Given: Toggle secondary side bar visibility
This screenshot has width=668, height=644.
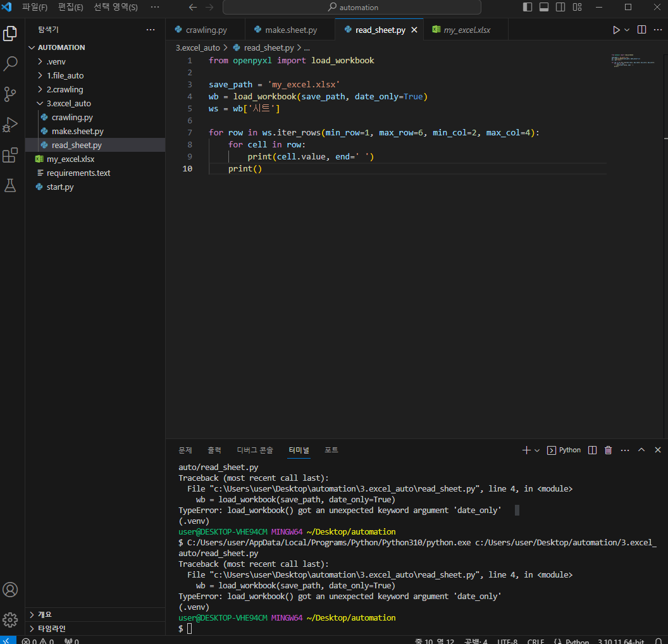Looking at the screenshot, I should point(560,7).
